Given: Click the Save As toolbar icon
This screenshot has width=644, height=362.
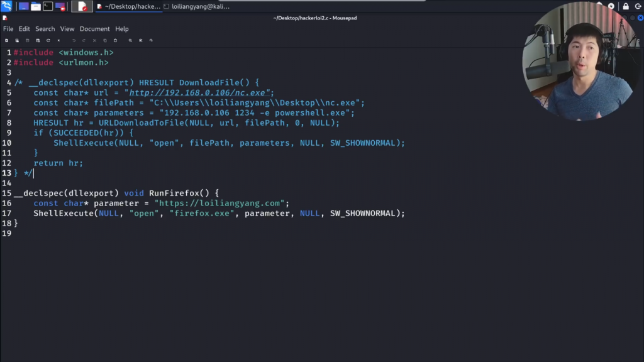Looking at the screenshot, I should (x=38, y=41).
